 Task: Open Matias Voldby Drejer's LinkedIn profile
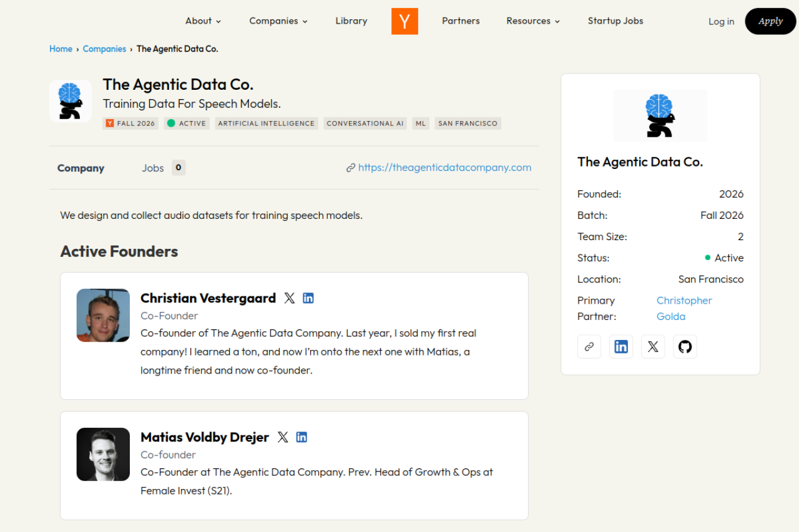pos(301,437)
